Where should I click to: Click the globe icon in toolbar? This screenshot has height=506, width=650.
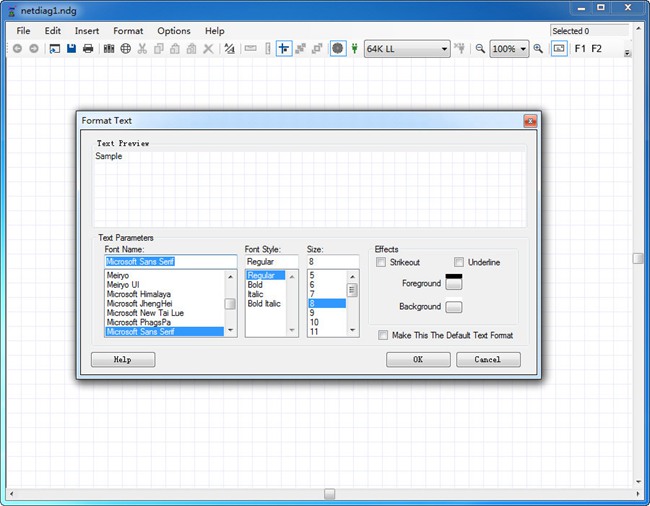pyautogui.click(x=125, y=48)
